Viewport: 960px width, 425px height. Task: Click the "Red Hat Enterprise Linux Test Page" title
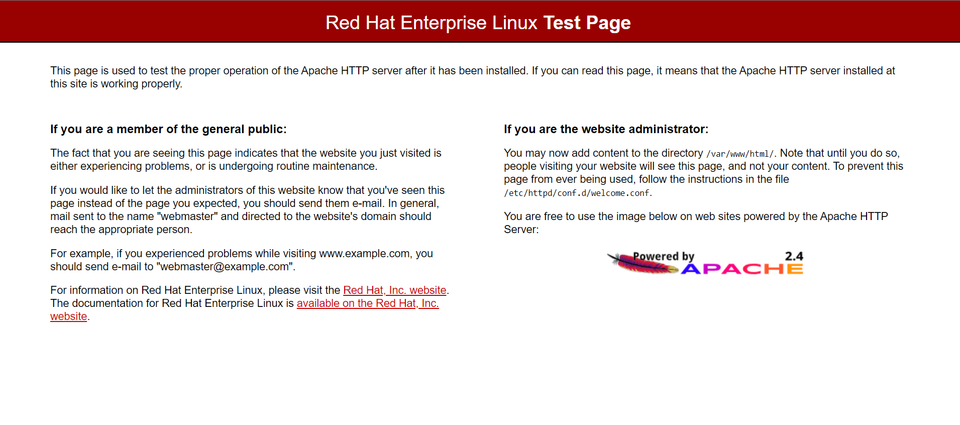pyautogui.click(x=478, y=22)
